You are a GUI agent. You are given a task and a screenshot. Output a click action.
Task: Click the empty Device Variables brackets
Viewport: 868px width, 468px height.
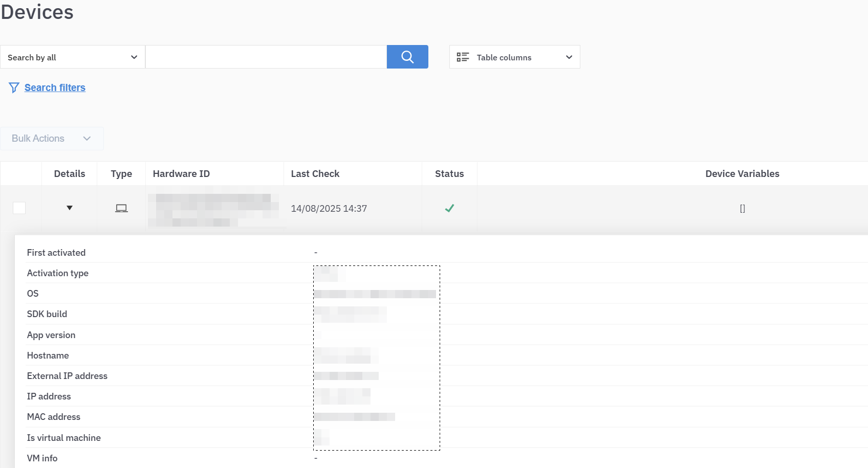742,209
